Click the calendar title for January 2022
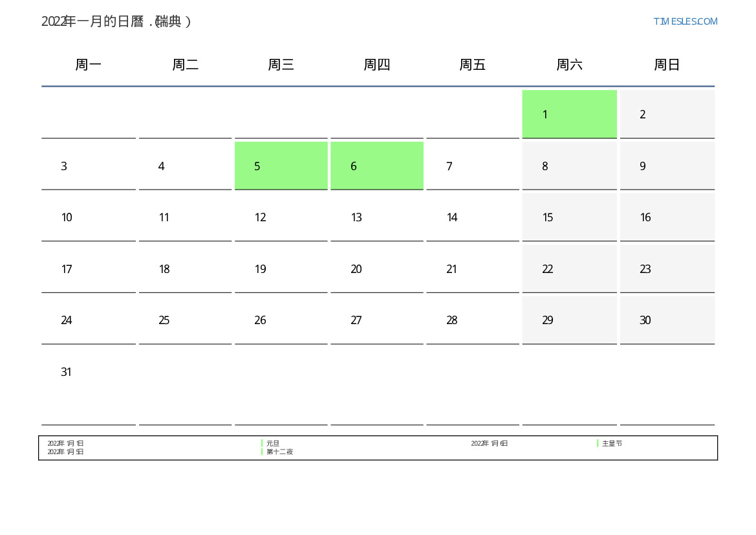The image size is (756, 535). [116, 21]
